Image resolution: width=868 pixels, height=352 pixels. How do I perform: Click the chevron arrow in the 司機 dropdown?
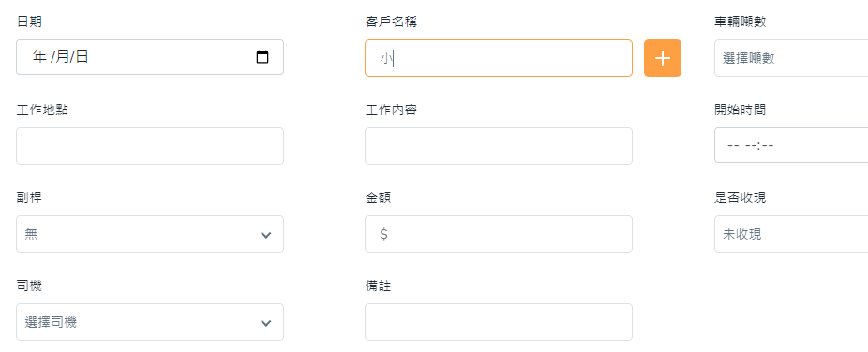coord(266,323)
